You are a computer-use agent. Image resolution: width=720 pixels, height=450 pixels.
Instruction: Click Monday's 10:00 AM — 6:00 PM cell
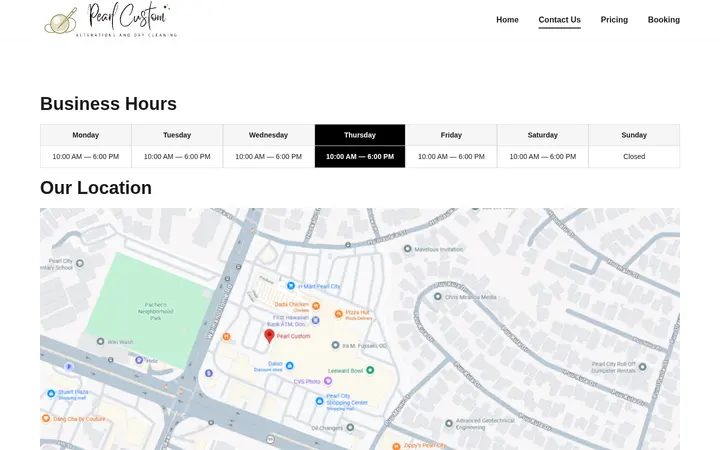(85, 157)
